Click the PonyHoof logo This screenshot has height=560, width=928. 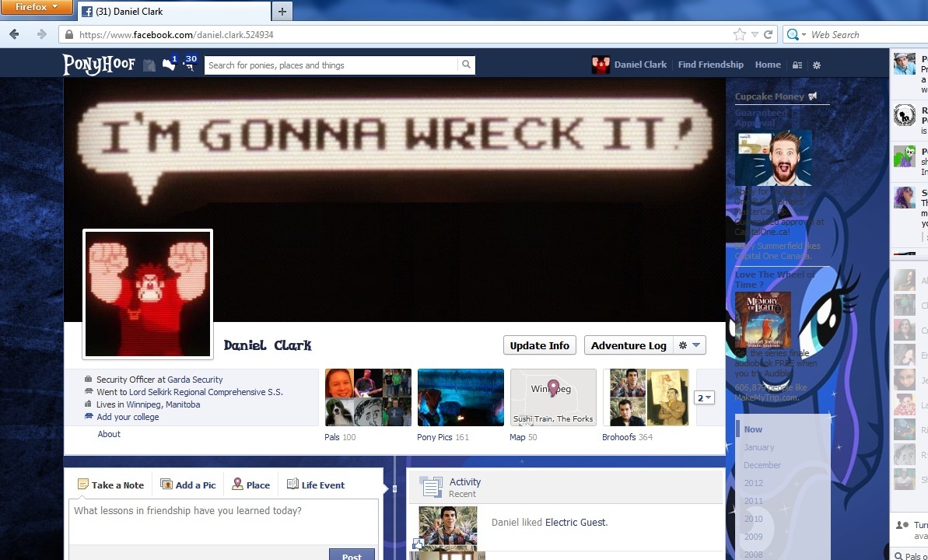(99, 65)
